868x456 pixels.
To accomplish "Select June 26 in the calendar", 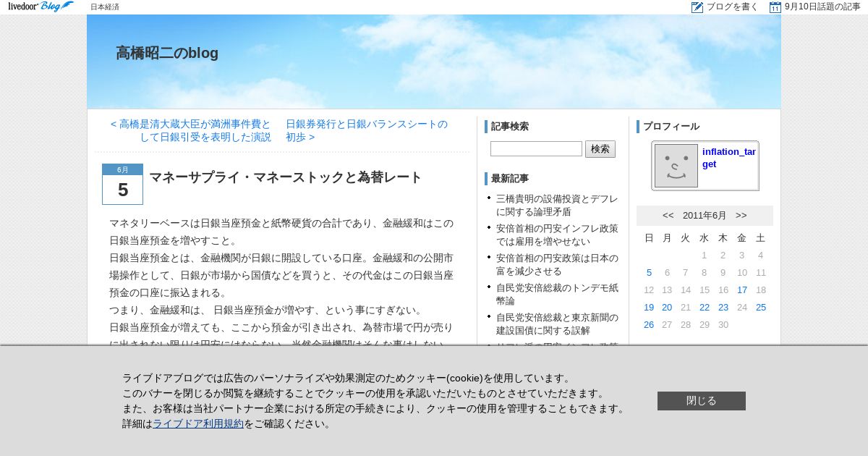I will pyautogui.click(x=649, y=325).
